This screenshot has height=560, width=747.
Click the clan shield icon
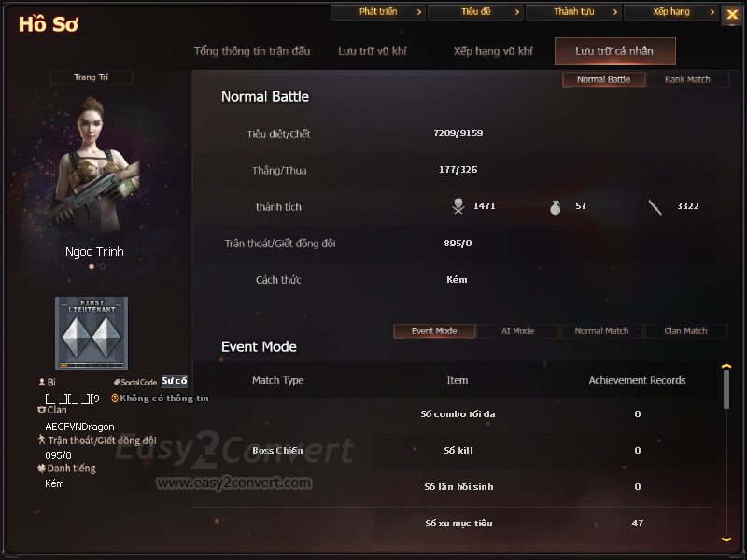click(41, 410)
